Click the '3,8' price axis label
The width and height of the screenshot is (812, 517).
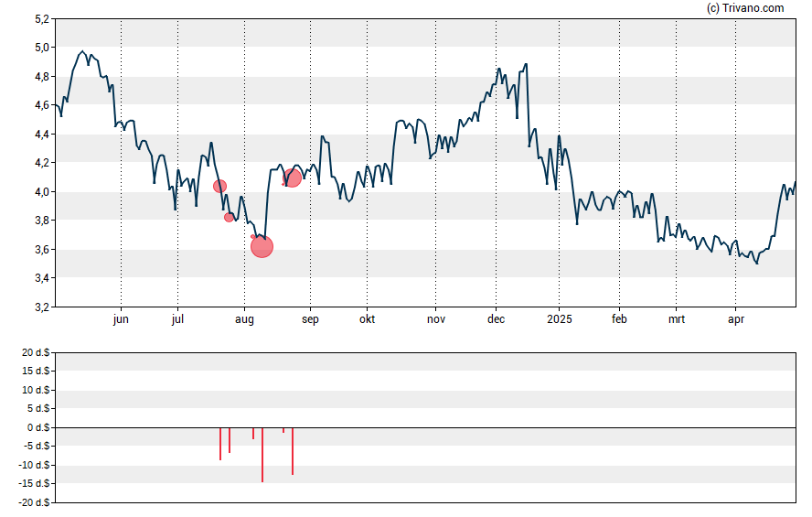[42, 221]
